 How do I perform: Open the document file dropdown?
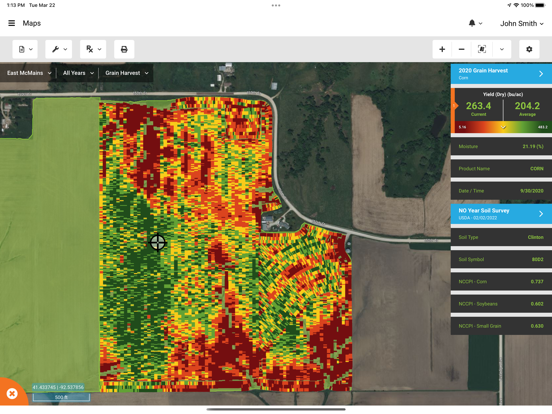point(25,49)
